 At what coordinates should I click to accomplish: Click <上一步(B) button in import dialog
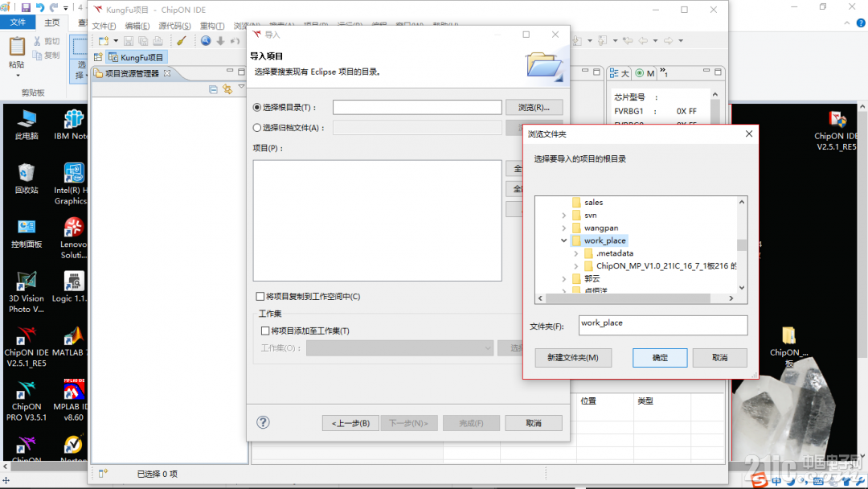coord(350,423)
